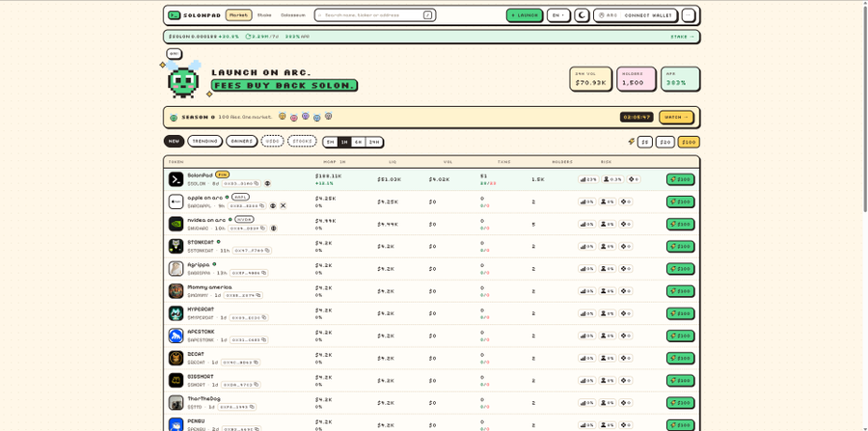Click the PIN badge on SolonPad row
This screenshot has width=868, height=431.
pyautogui.click(x=223, y=175)
